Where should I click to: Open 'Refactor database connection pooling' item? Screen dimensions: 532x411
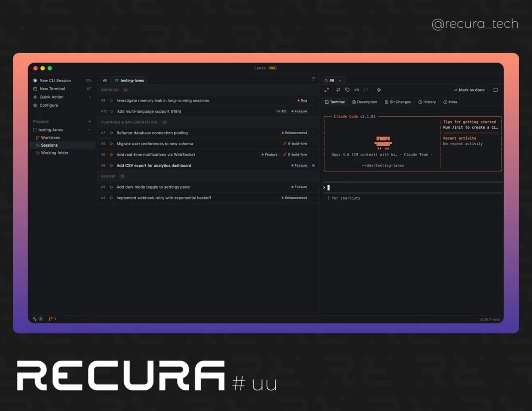[152, 133]
